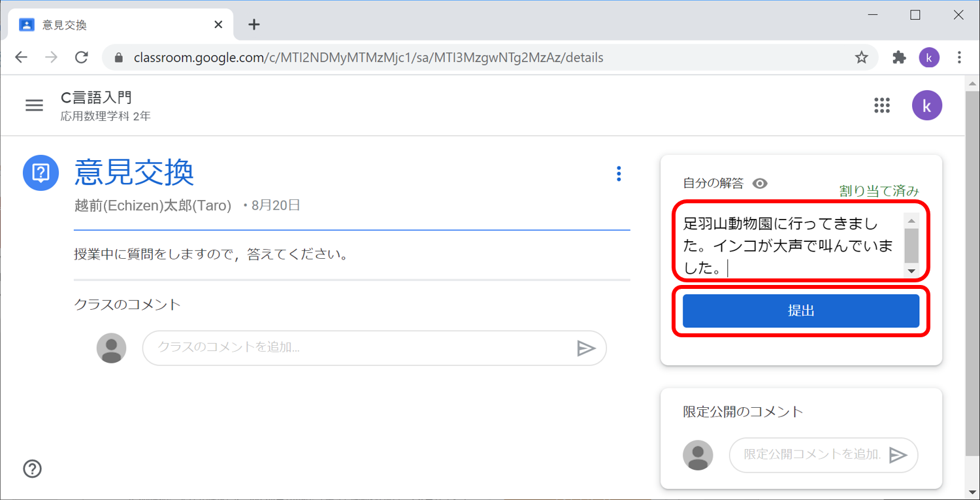Click the answer box scrollbar thumb
The width and height of the screenshot is (980, 500).
(911, 245)
